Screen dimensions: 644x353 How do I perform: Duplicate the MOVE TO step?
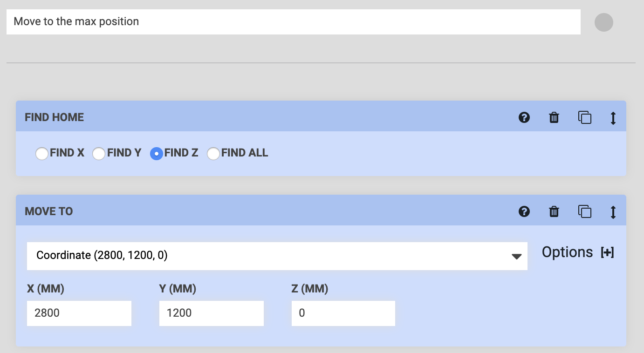point(584,211)
